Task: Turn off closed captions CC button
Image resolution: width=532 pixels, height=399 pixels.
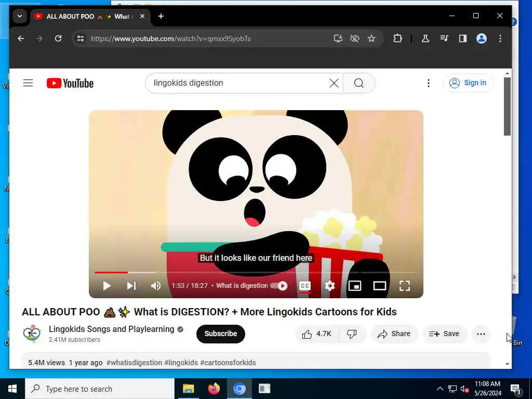Action: 304,286
